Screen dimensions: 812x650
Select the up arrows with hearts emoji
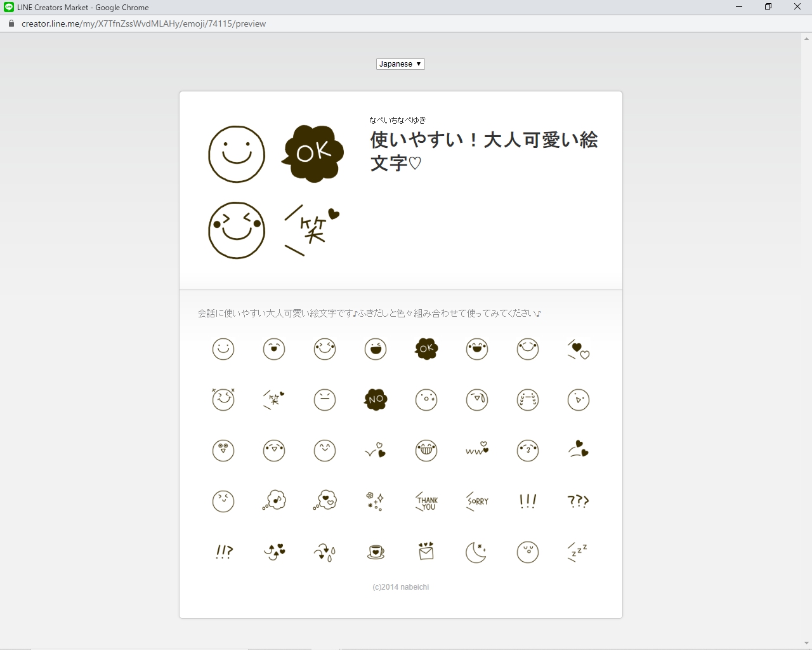(x=274, y=552)
